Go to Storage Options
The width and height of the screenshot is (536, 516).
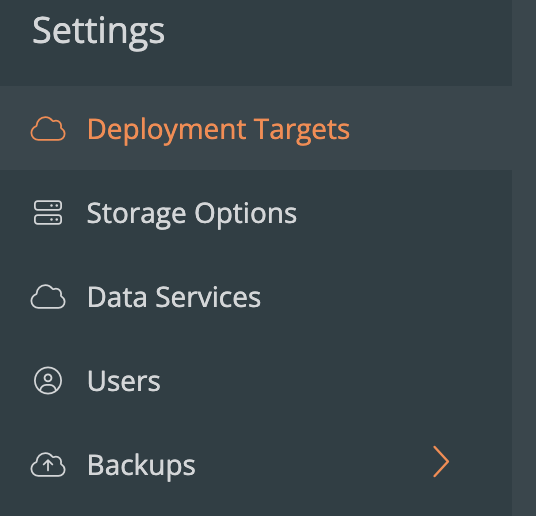coord(256,213)
